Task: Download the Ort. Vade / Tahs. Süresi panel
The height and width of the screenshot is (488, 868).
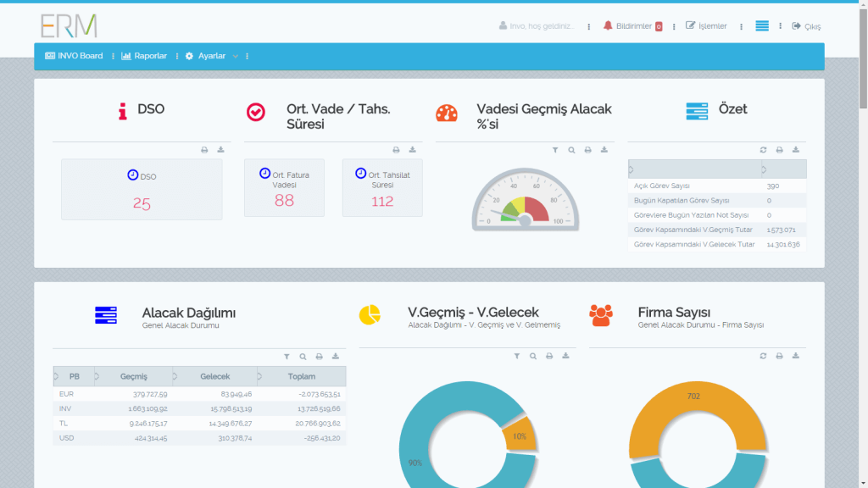Action: pyautogui.click(x=412, y=150)
